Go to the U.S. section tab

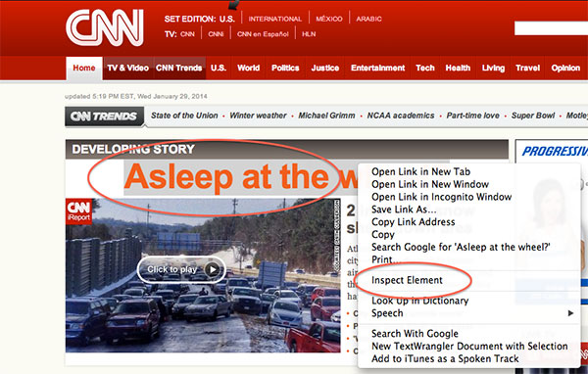[x=219, y=69]
